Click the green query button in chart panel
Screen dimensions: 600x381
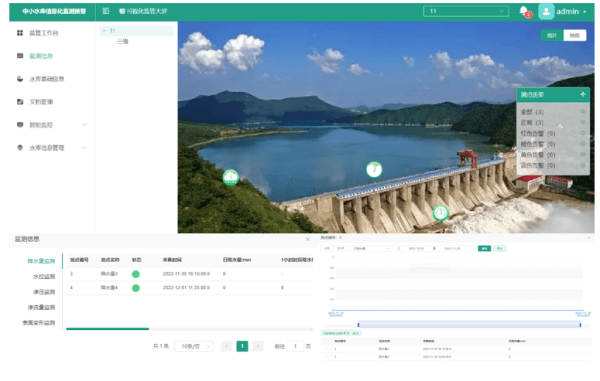tap(484, 249)
